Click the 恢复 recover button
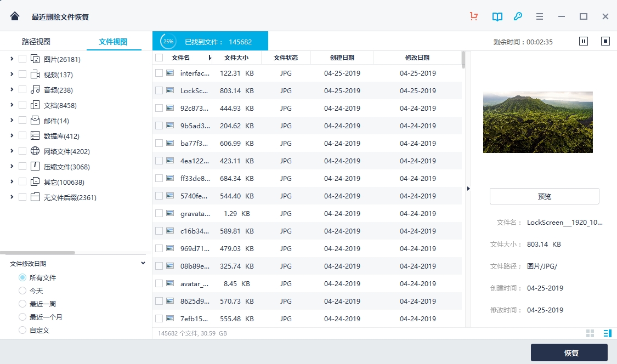Image resolution: width=617 pixels, height=364 pixels. click(x=569, y=352)
